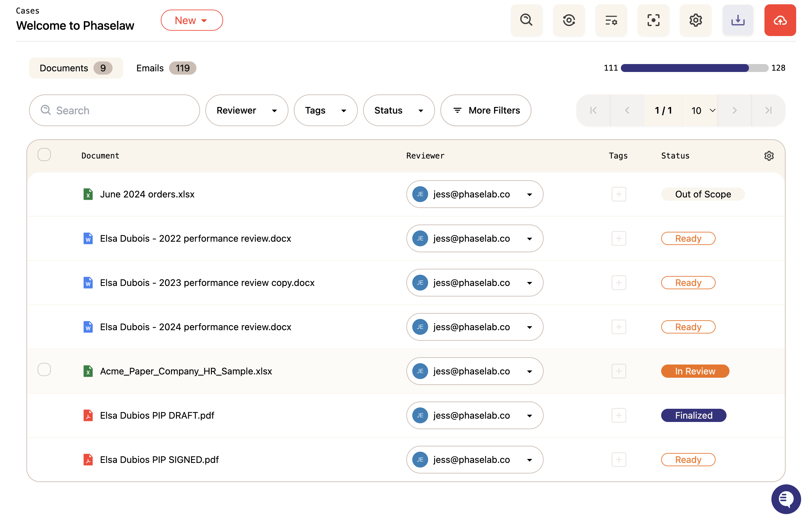This screenshot has height=523, width=812.
Task: Click the focus capture frame icon
Action: [x=654, y=20]
